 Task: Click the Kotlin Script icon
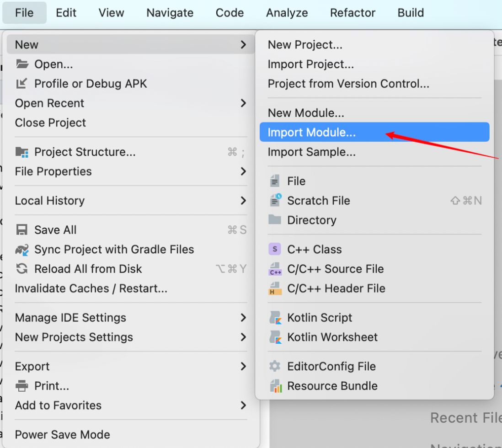click(275, 318)
